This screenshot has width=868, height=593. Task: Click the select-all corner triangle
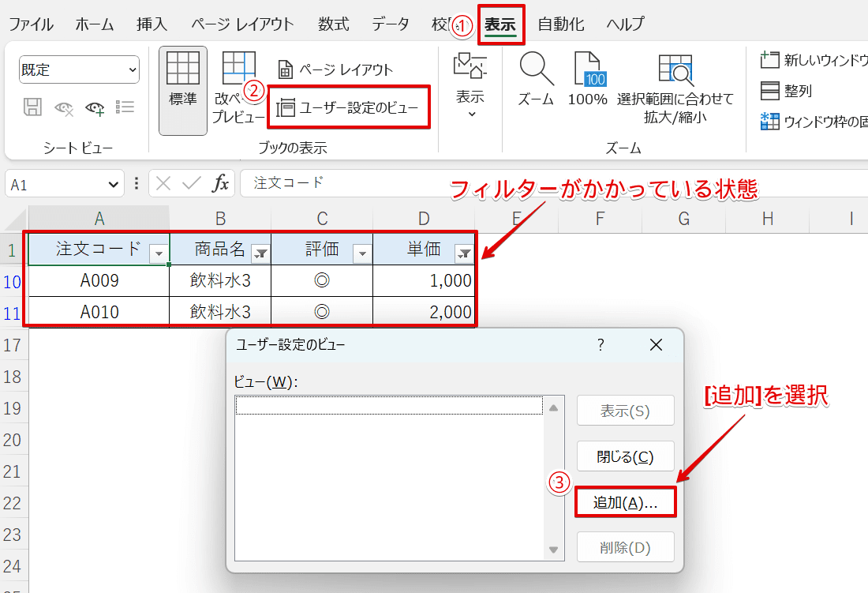(16, 220)
